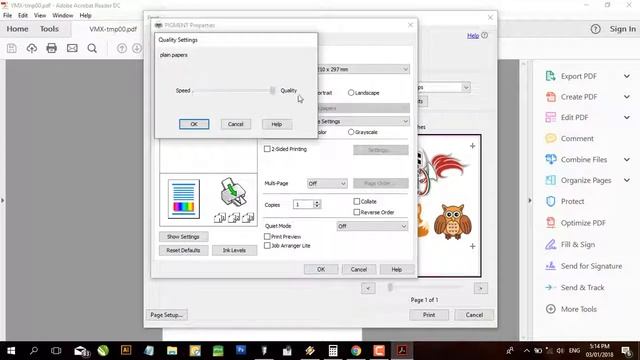Click the Copies number field
This screenshot has width=640, height=360.
tap(303, 204)
